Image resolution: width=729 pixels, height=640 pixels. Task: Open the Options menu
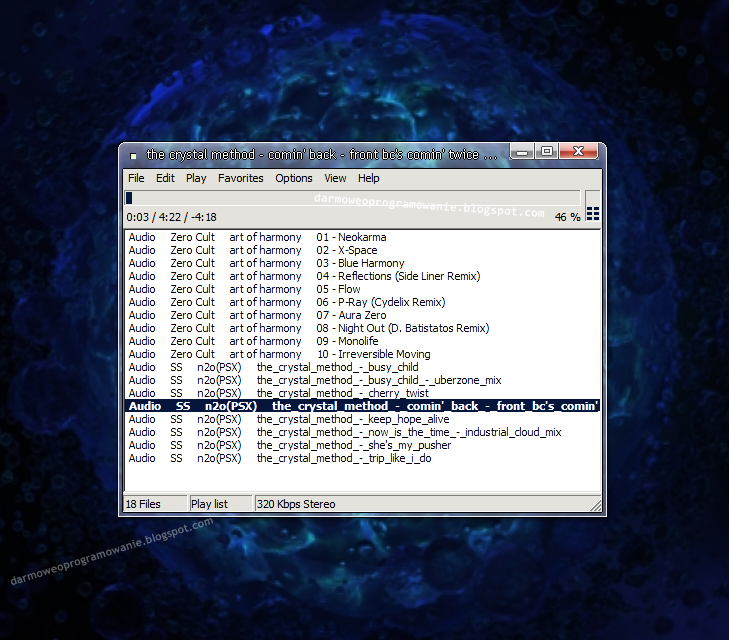[x=293, y=178]
